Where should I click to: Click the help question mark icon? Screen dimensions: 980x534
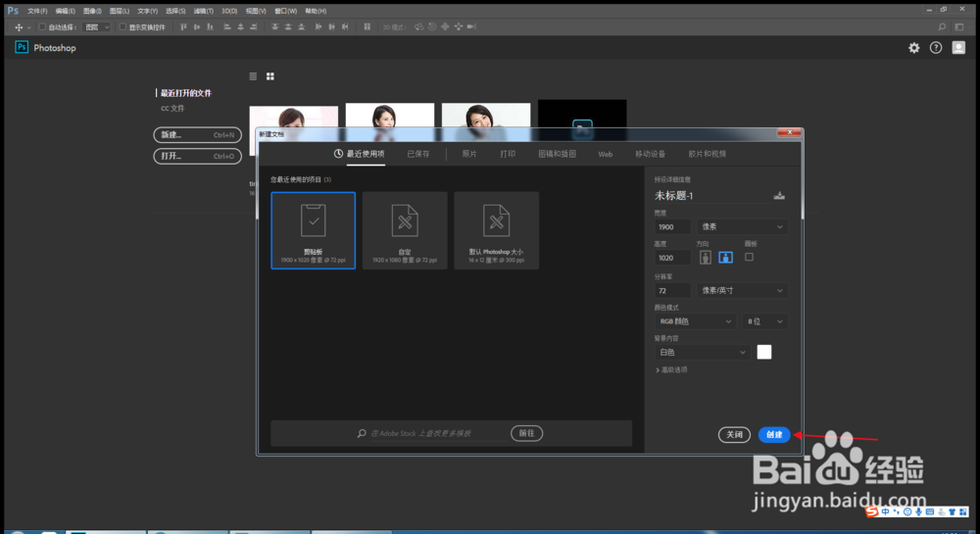coord(936,48)
